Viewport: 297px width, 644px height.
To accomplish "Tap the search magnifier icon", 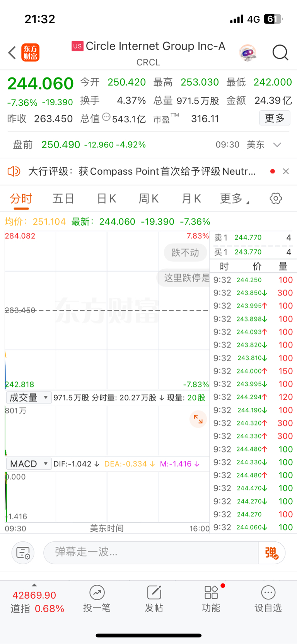I will pyautogui.click(x=280, y=53).
